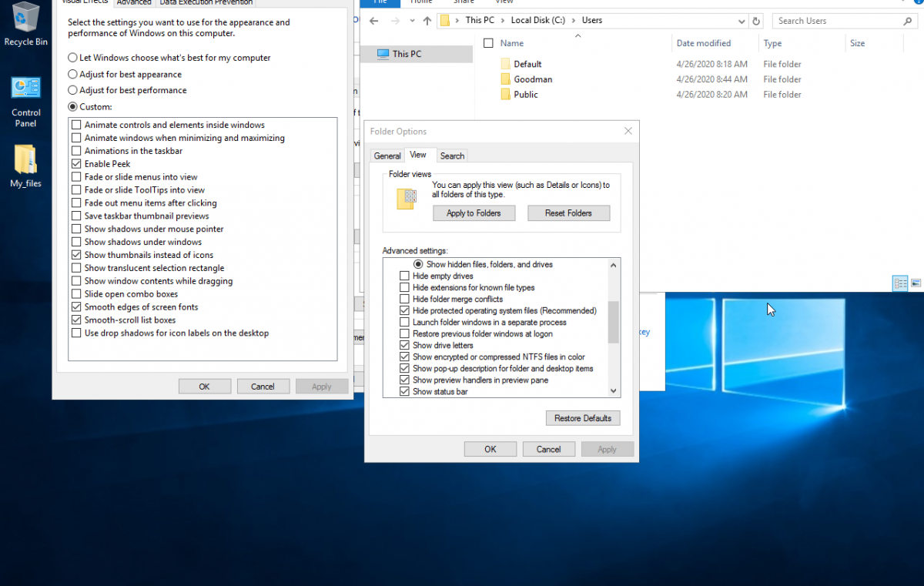Select the View tab in Folder Options
The height and width of the screenshot is (586, 924).
click(418, 155)
